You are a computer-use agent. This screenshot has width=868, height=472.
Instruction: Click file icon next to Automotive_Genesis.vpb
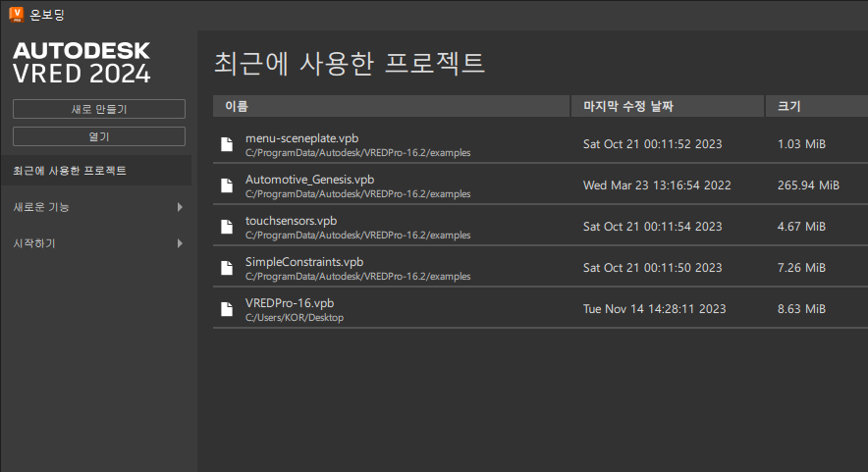[227, 185]
